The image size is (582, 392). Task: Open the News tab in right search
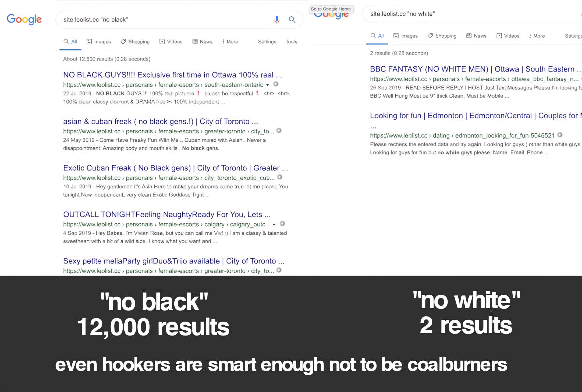tap(476, 36)
